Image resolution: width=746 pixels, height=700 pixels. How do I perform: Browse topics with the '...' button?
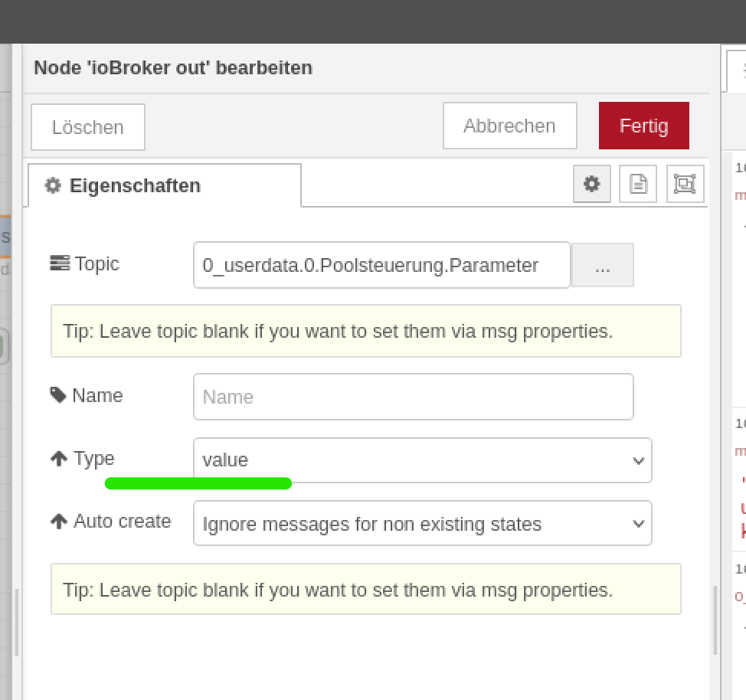pyautogui.click(x=602, y=266)
